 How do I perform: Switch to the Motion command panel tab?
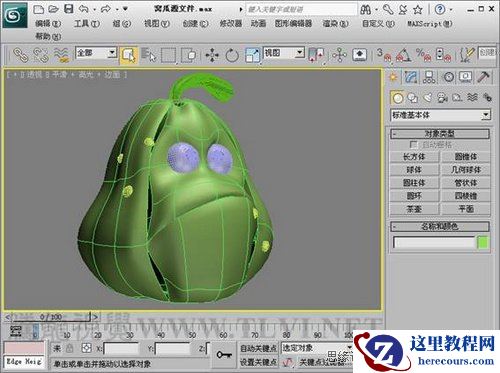(448, 77)
